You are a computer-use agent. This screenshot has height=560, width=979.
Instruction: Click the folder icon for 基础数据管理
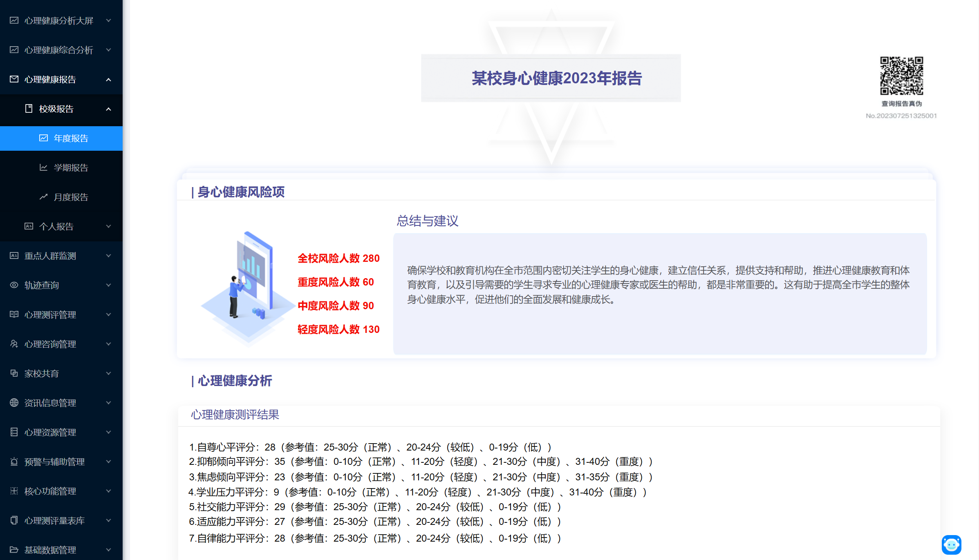point(14,550)
